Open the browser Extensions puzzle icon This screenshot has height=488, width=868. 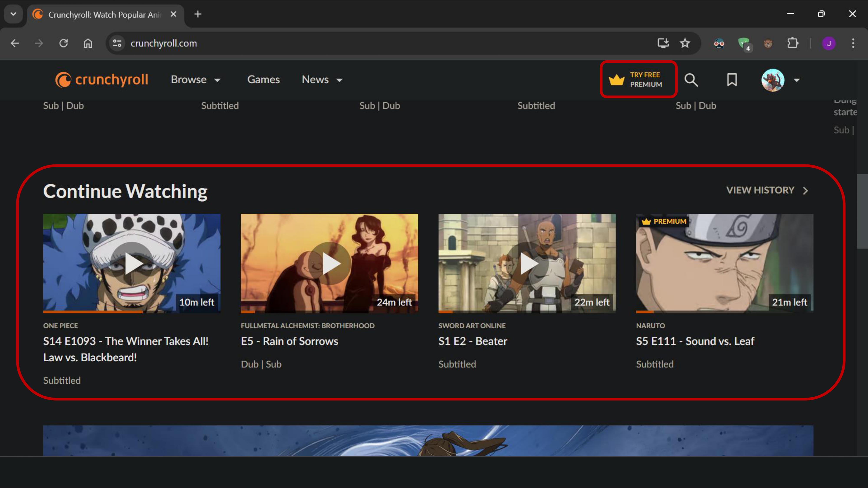tap(792, 43)
